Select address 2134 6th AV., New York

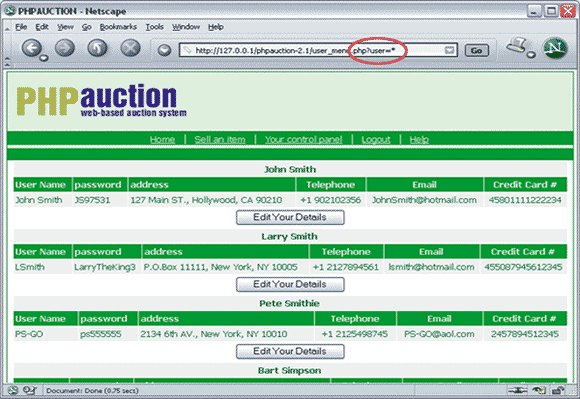point(213,334)
